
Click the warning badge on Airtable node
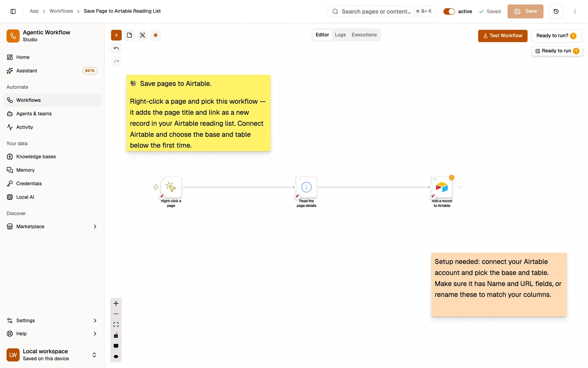tap(452, 178)
